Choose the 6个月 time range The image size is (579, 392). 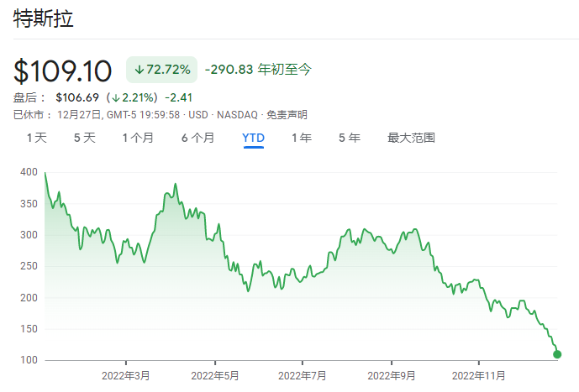coord(198,138)
